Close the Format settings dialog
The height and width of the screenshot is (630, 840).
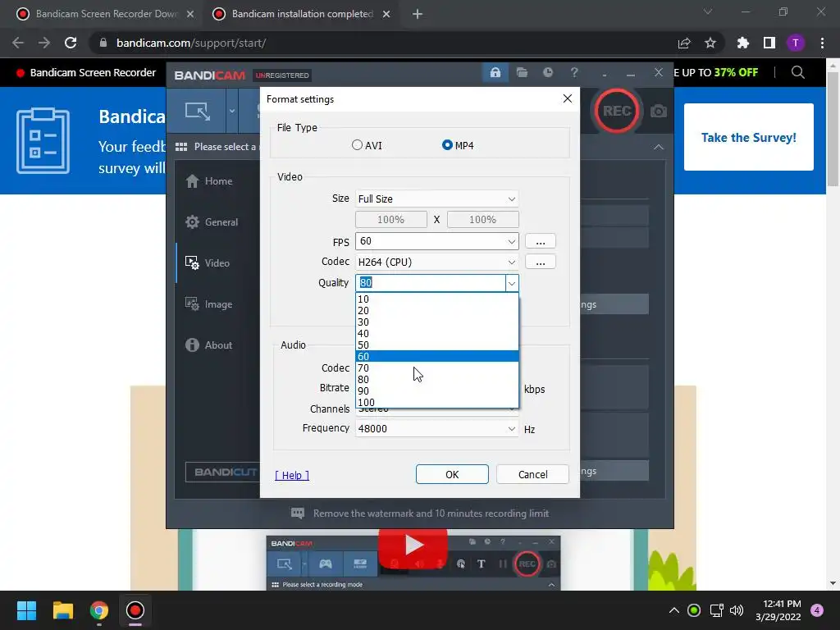click(x=568, y=98)
